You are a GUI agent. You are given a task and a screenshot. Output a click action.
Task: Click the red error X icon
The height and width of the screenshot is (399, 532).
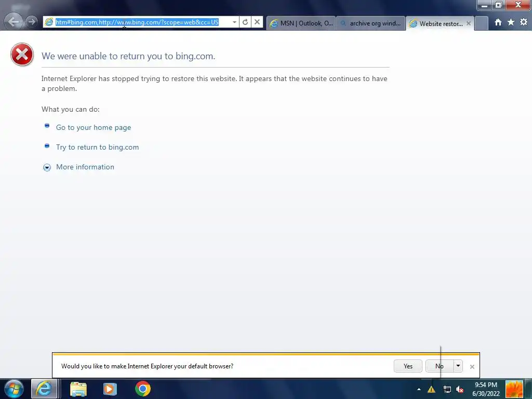click(22, 54)
